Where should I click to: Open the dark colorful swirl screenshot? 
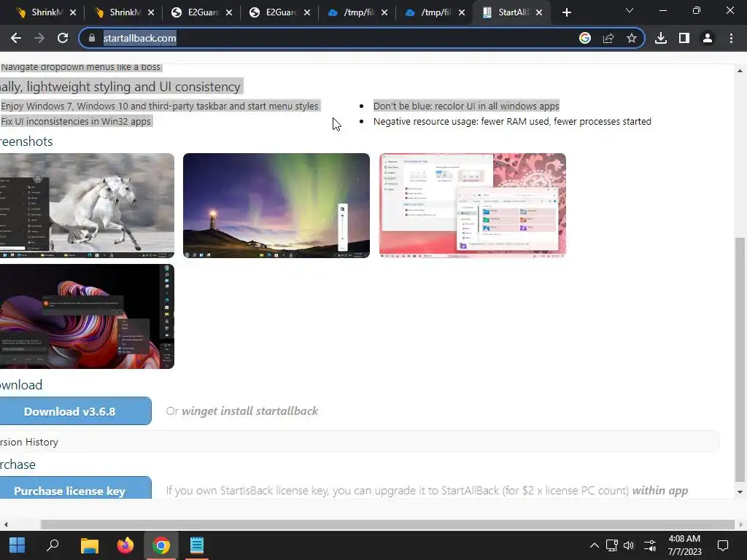[x=88, y=316]
